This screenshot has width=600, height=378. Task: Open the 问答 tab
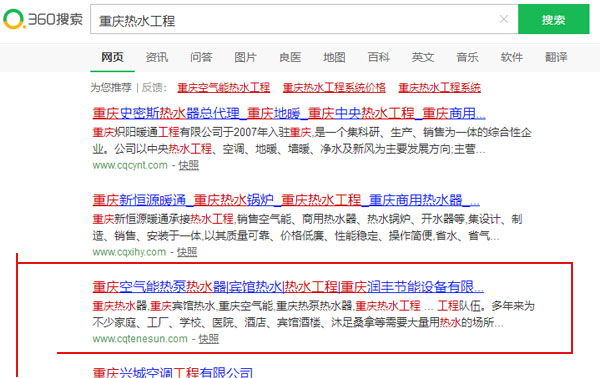(201, 57)
